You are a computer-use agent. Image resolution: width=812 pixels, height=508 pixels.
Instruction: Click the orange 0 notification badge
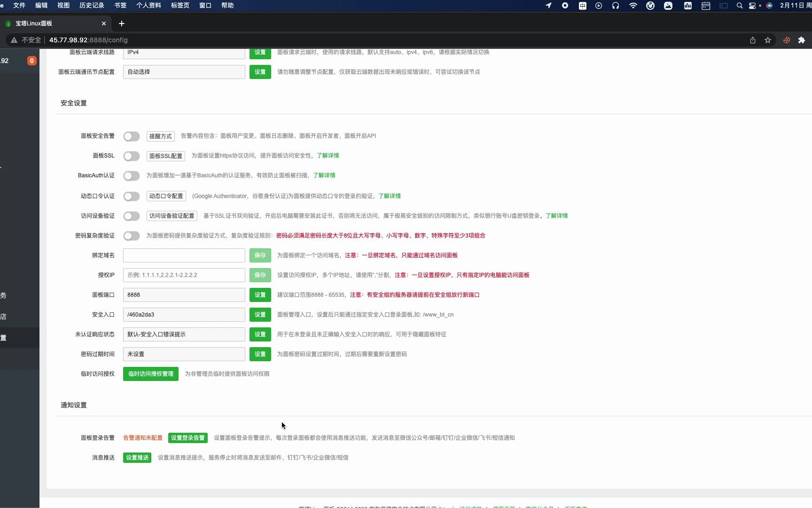click(31, 61)
